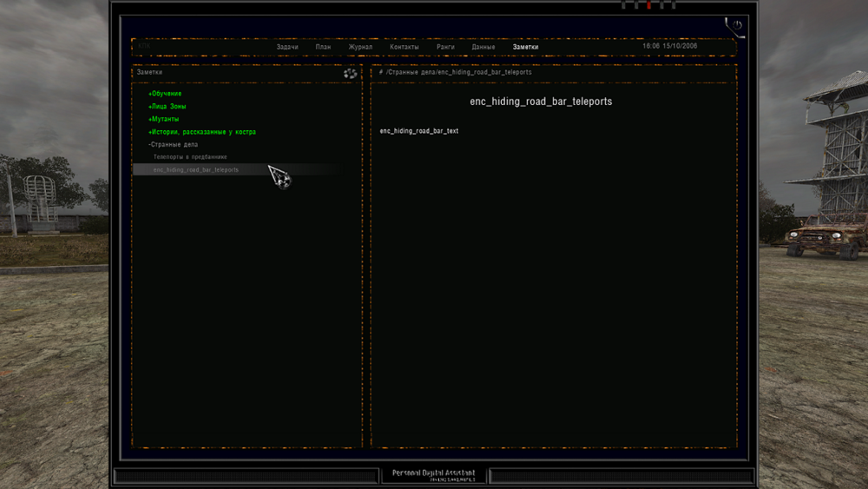Viewport: 868px width, 489px height.
Task: Expand the Обучение category
Action: pyautogui.click(x=165, y=94)
